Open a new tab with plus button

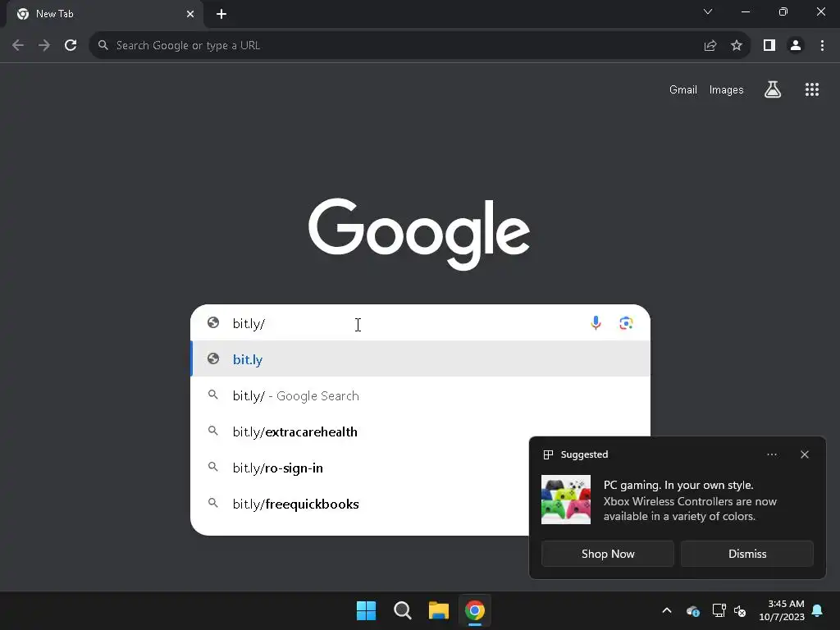pyautogui.click(x=221, y=14)
